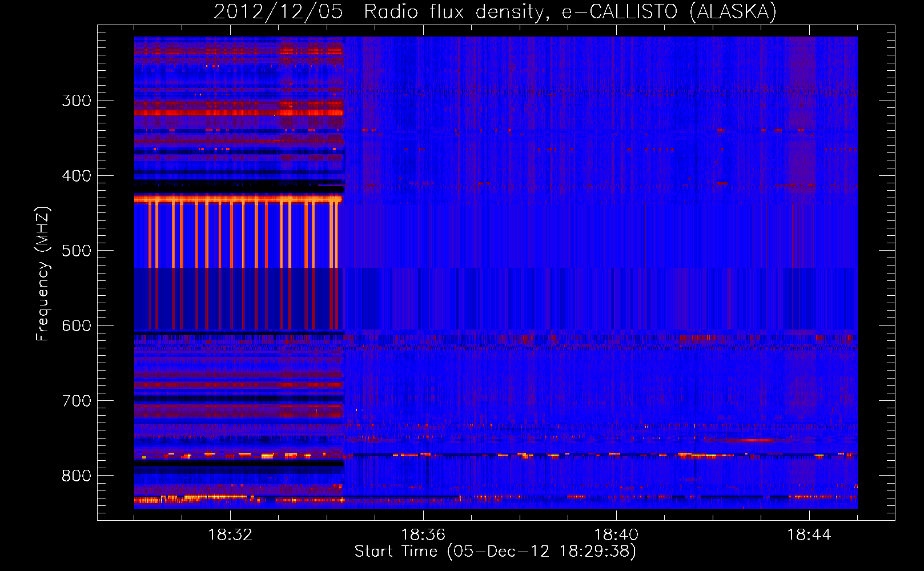Screen dimensions: 924x571
Task: Click the 18:40 time tick label
Action: tap(616, 535)
